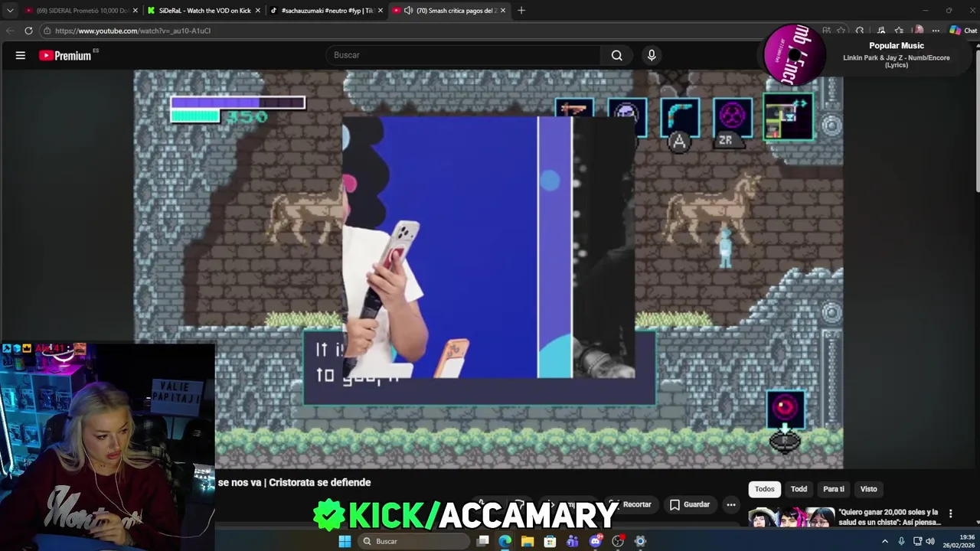Open Copilot Chat button
The image size is (980, 551).
click(x=963, y=31)
